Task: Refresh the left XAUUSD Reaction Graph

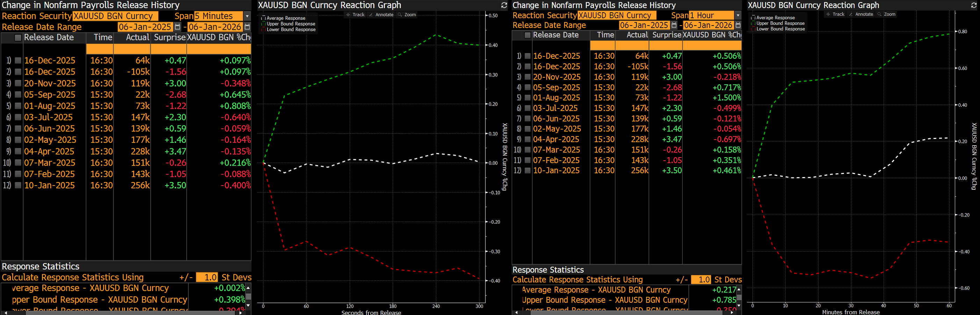Action: pos(504,5)
